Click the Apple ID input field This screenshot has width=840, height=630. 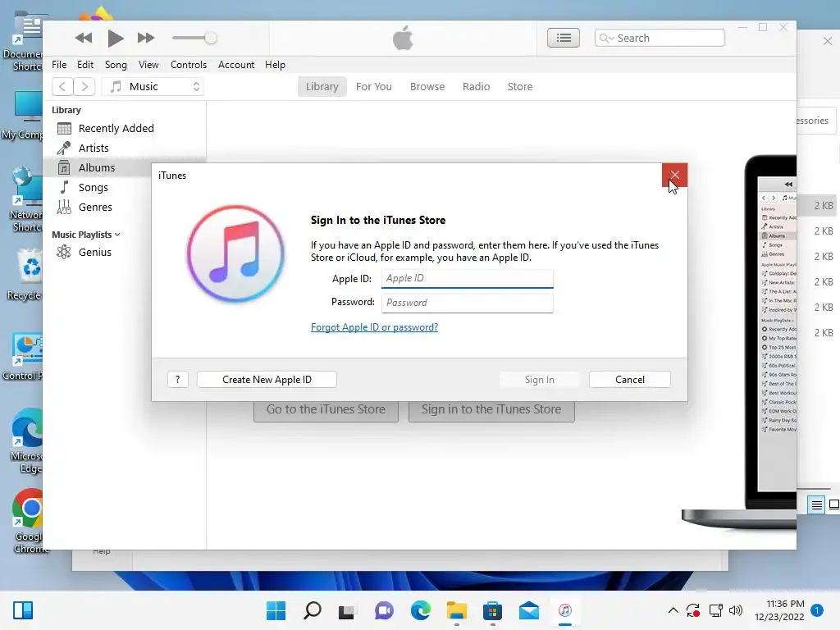coord(467,279)
